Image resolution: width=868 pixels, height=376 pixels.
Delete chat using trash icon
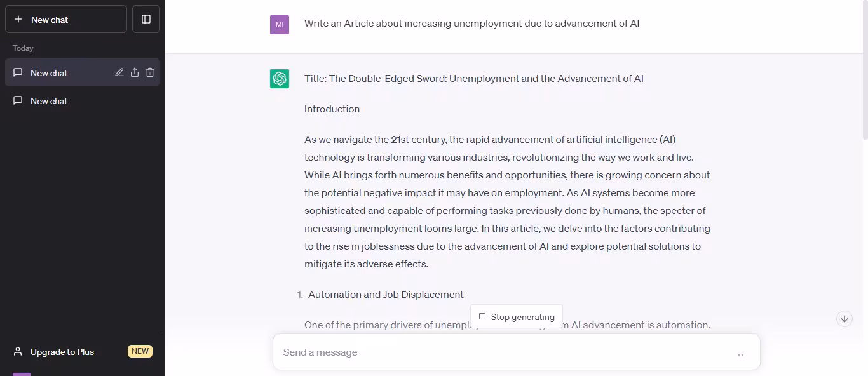150,73
